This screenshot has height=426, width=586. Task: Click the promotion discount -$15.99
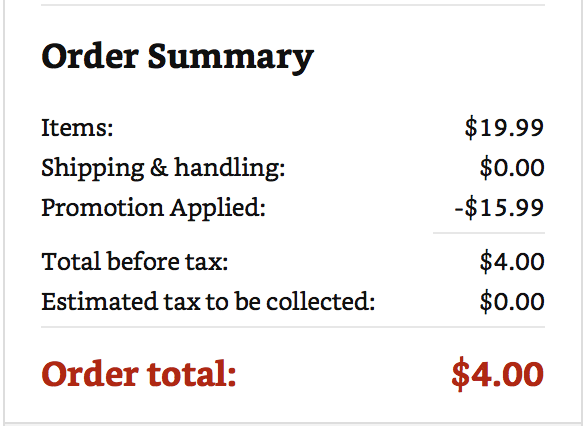click(x=499, y=208)
